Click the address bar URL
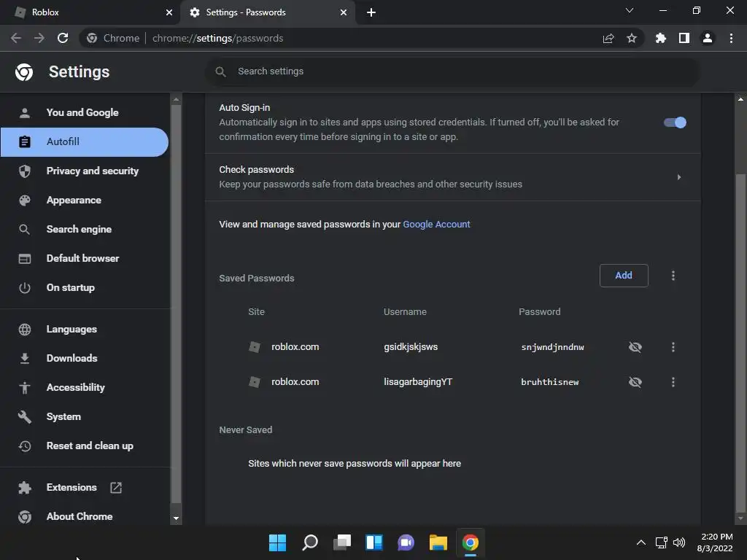 coord(217,38)
